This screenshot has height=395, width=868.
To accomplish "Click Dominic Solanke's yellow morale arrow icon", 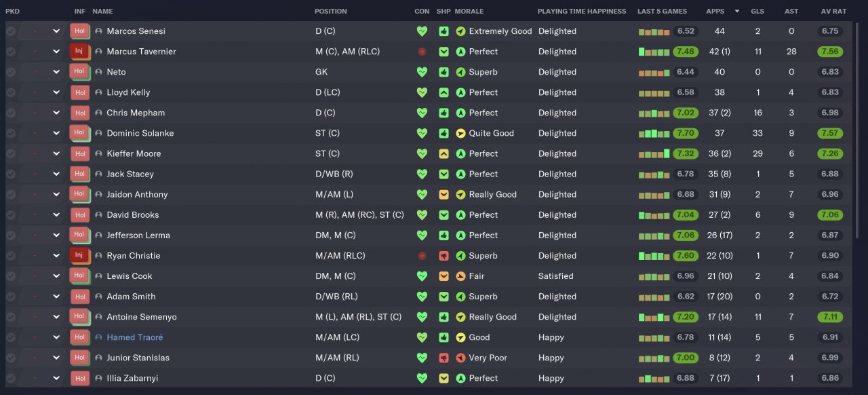I will click(460, 133).
